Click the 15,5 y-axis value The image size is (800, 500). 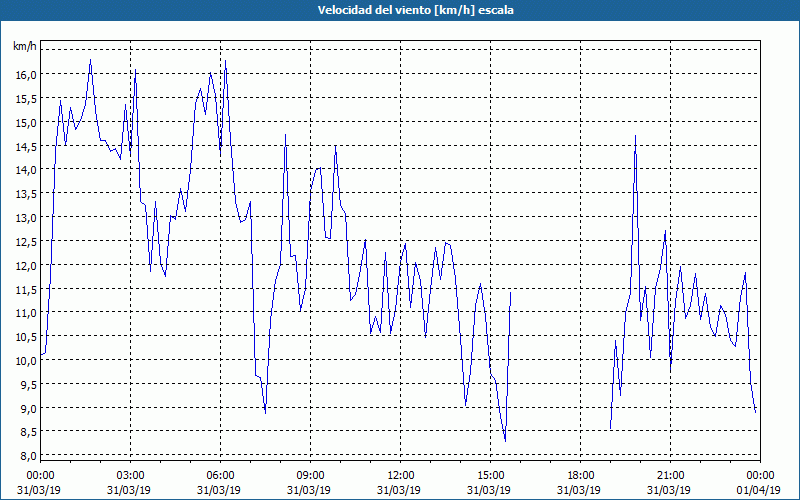(25, 98)
